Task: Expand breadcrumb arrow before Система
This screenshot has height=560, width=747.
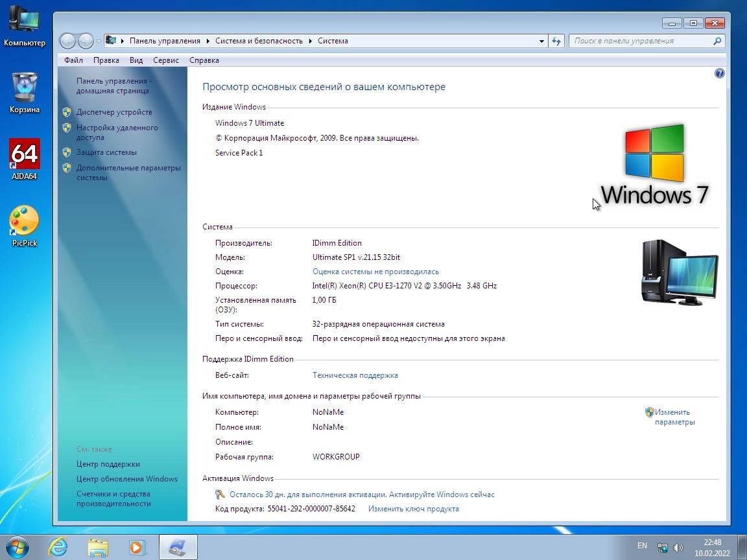Action: 311,41
